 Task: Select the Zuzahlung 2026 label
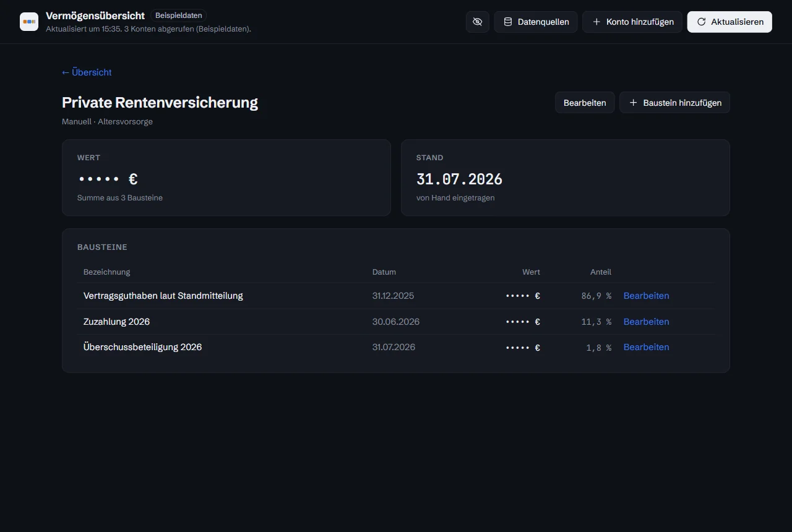pos(116,322)
